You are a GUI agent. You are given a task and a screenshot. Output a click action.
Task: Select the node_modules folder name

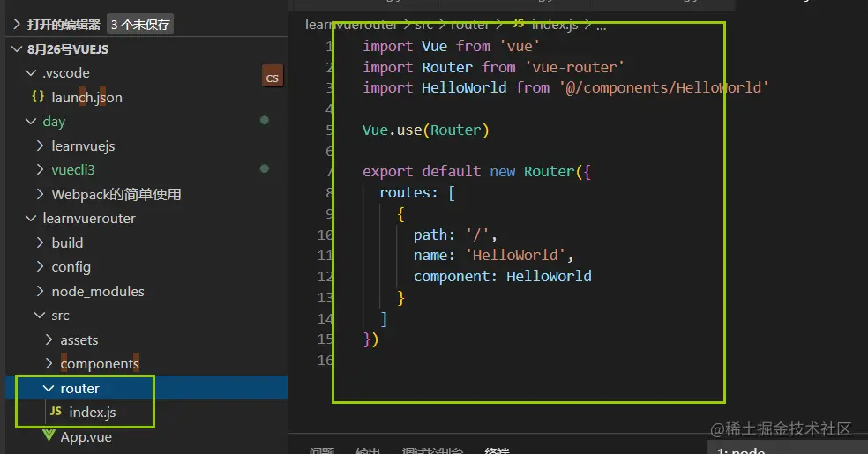pyautogui.click(x=98, y=292)
